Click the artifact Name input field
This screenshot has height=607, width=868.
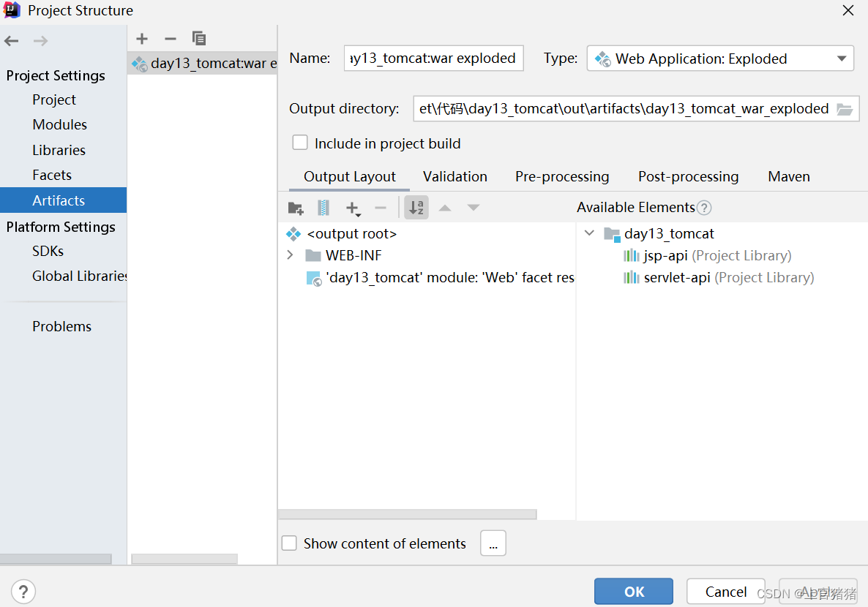pos(433,58)
